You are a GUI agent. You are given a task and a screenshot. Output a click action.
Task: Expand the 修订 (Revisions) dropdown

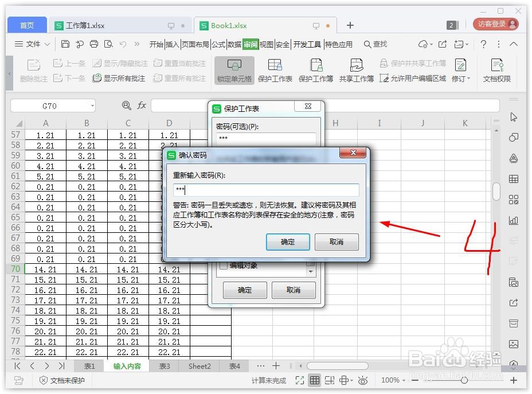pyautogui.click(x=468, y=79)
